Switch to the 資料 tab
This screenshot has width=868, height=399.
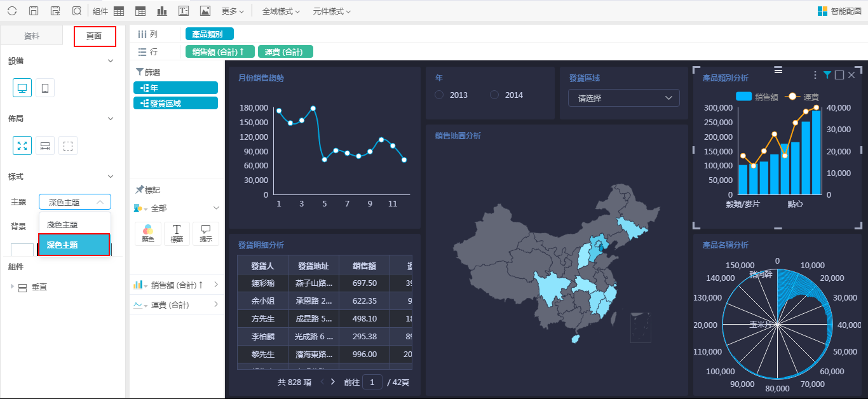32,36
